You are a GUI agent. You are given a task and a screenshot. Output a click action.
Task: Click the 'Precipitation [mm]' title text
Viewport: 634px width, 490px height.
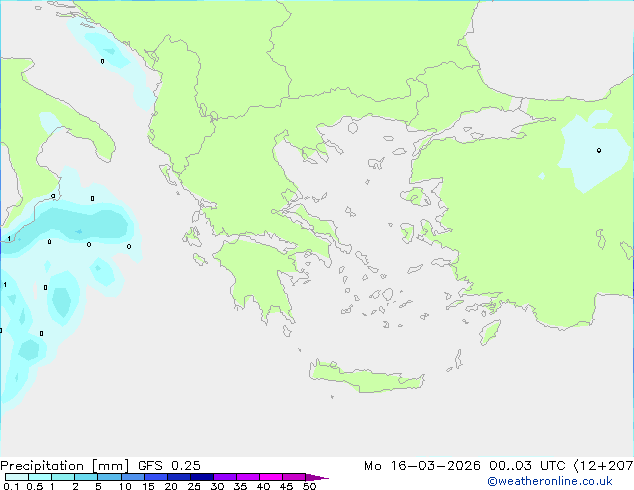click(x=65, y=466)
